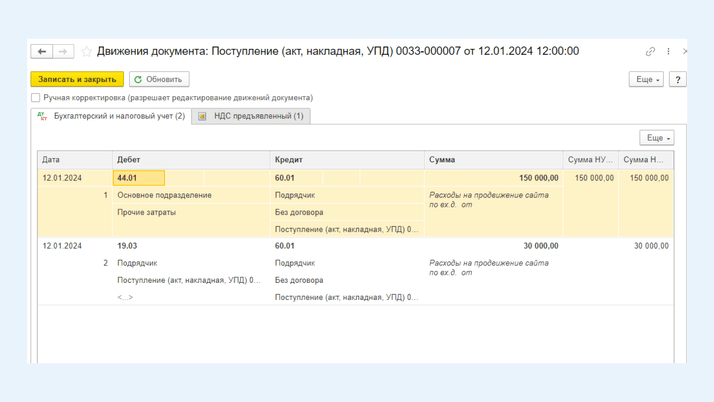Click the help question mark button
Image resolution: width=714 pixels, height=402 pixels.
pos(678,79)
